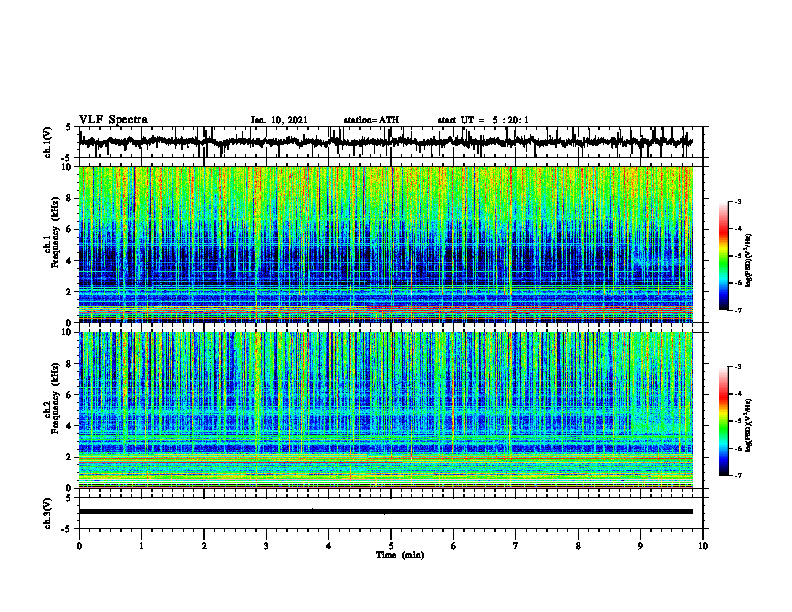792x612 pixels.
Task: Select the black ch.3 voltage trace
Action: coord(386,512)
